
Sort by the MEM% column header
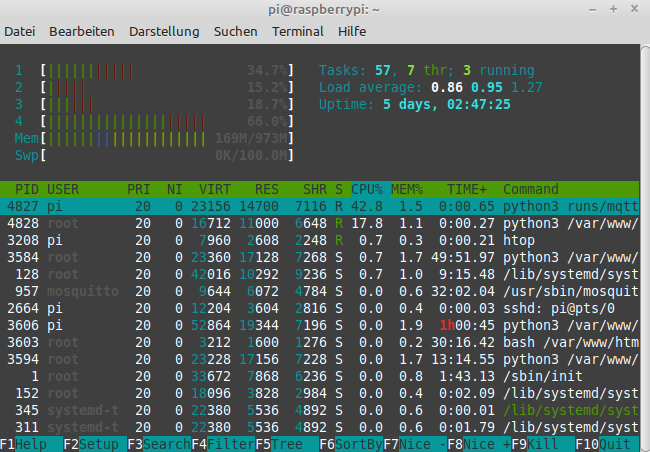[x=406, y=189]
